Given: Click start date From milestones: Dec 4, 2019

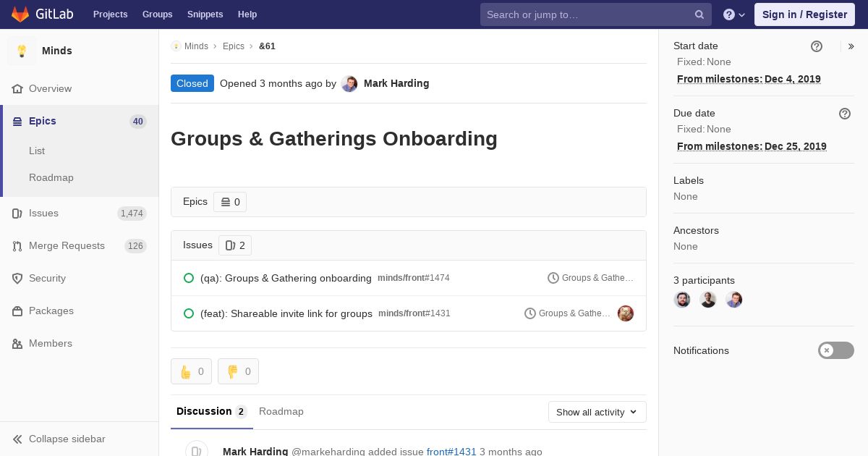Looking at the screenshot, I should pyautogui.click(x=749, y=79).
